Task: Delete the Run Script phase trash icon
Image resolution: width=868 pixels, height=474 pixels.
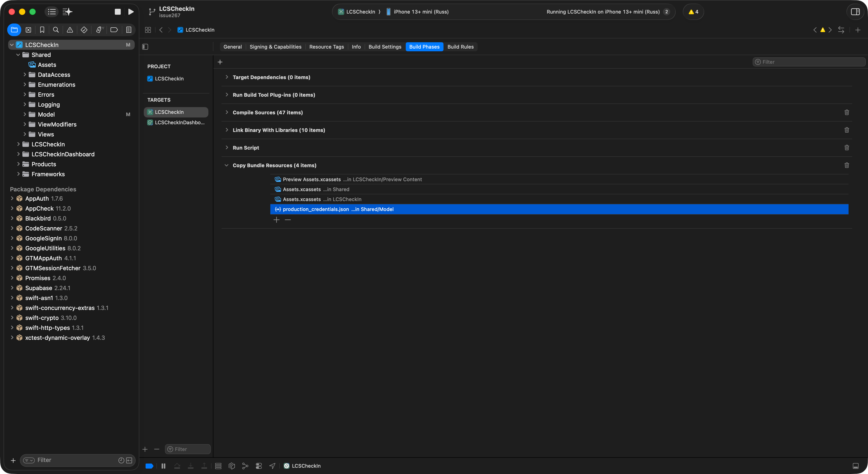Action: click(847, 148)
